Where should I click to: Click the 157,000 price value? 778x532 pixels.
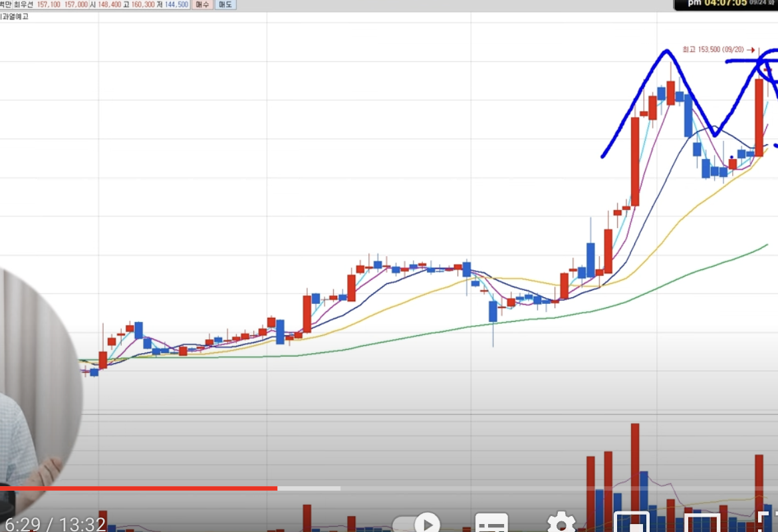(76, 5)
